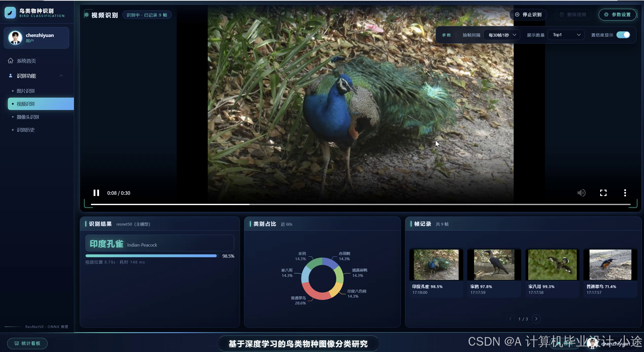Seek on the video progress bar

[x=360, y=204]
